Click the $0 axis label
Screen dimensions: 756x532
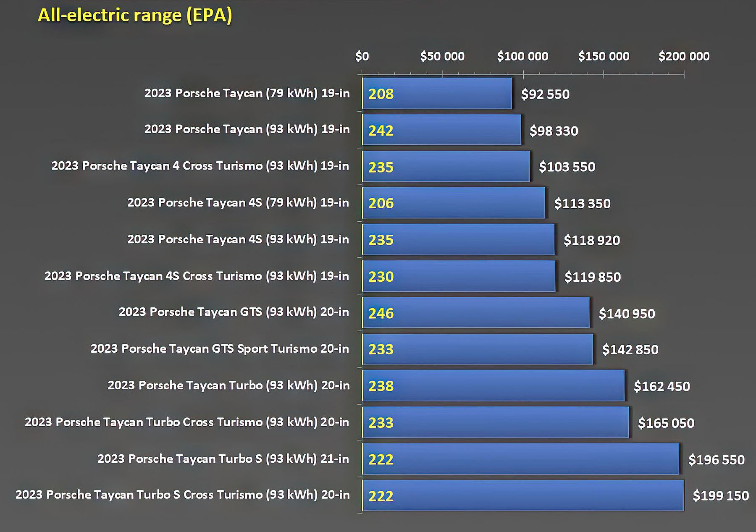362,56
